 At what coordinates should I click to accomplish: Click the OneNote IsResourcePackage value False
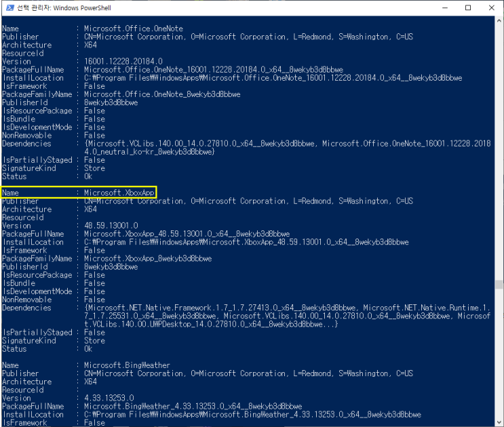(x=94, y=110)
